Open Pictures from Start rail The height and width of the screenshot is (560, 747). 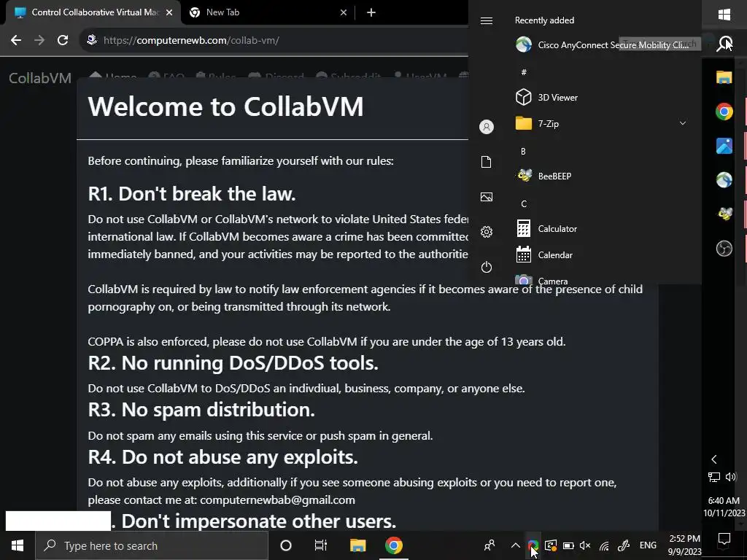pyautogui.click(x=487, y=197)
